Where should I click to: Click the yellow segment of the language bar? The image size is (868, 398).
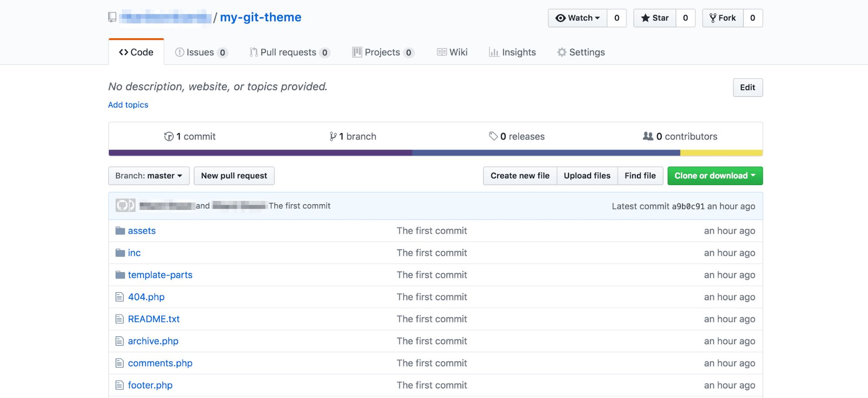click(x=721, y=153)
